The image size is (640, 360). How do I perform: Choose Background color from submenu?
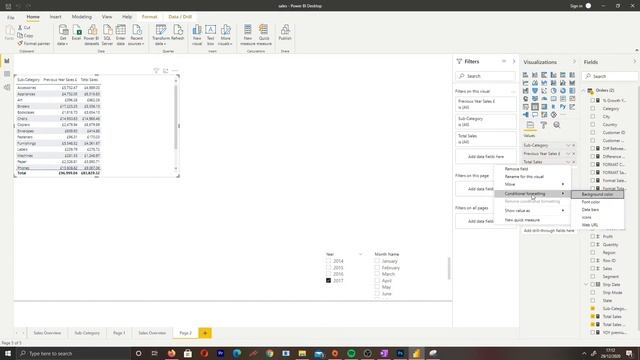(x=597, y=194)
